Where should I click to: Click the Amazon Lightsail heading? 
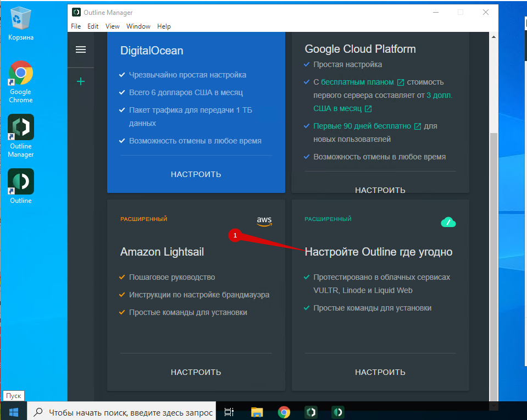162,252
